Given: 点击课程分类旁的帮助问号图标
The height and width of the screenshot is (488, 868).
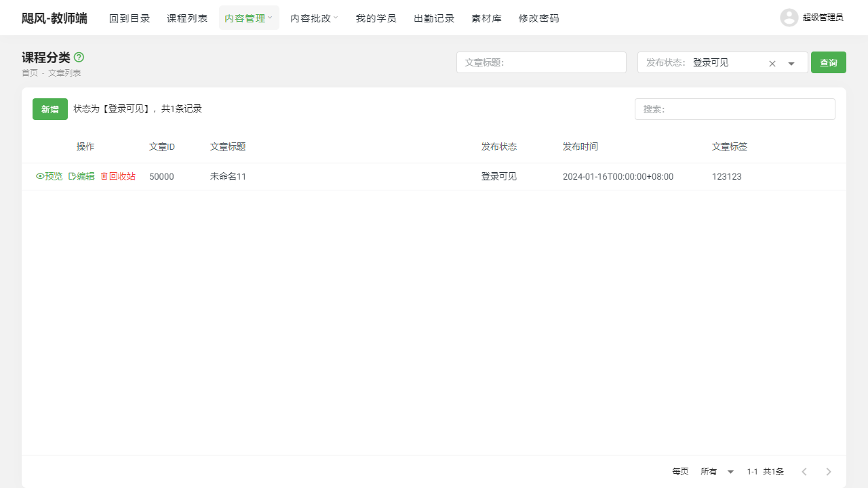Looking at the screenshot, I should click(79, 58).
